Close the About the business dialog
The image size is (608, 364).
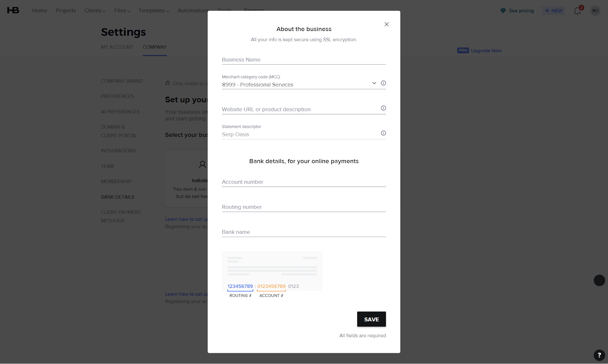pyautogui.click(x=386, y=24)
